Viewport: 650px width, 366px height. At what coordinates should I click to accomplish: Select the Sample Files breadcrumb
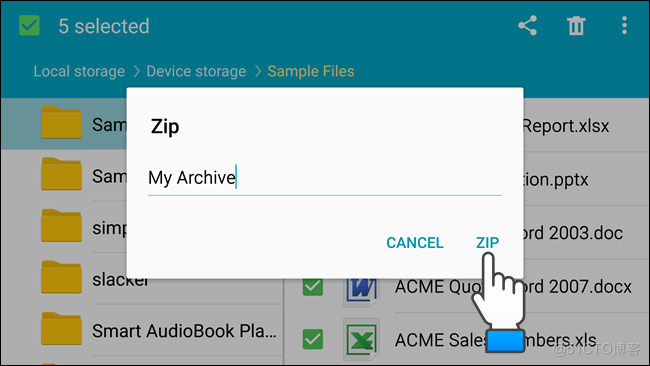coord(311,71)
